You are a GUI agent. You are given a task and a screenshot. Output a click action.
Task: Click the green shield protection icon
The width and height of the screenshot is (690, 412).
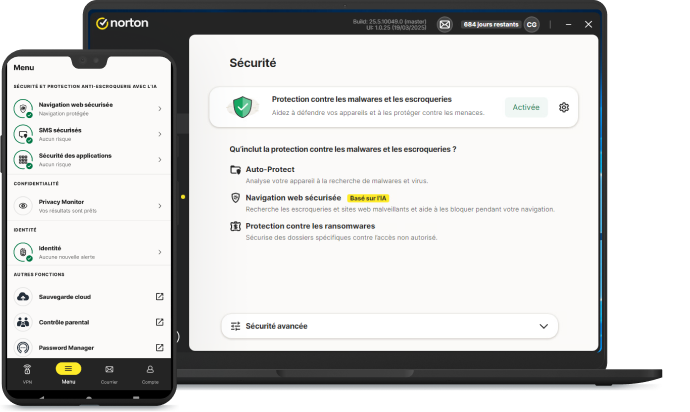click(x=241, y=106)
